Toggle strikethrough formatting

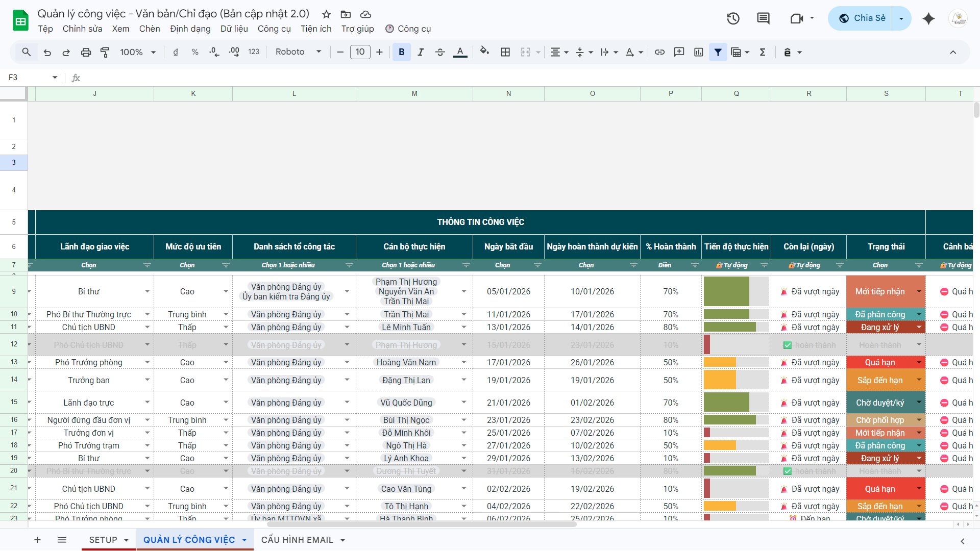pos(440,52)
